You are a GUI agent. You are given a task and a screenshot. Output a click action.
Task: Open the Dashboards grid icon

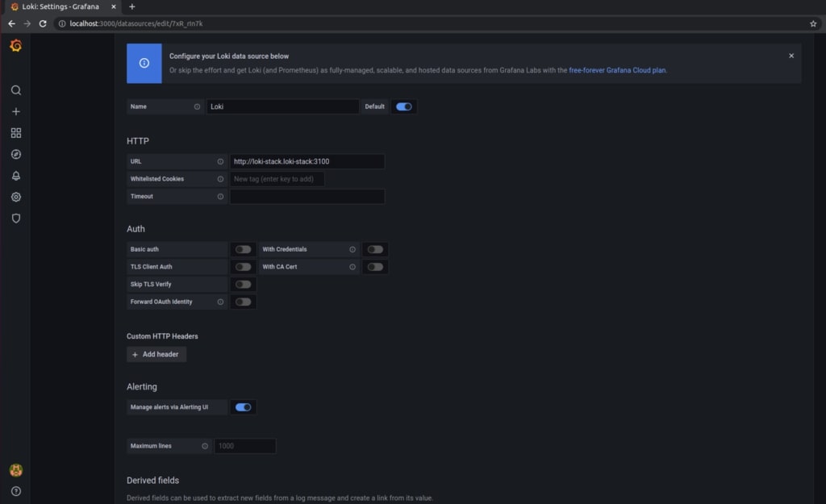click(15, 133)
